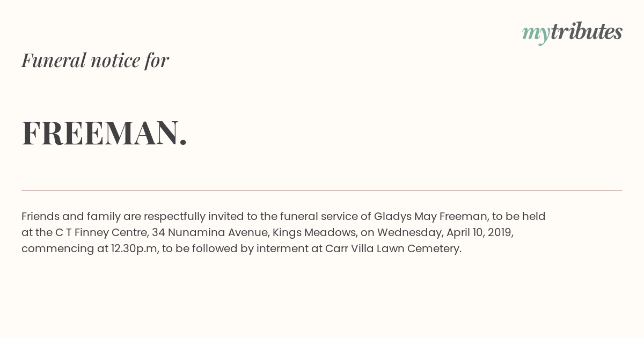Click "Carr Villa Lawn Cemetery" text
The width and height of the screenshot is (644, 338).
(x=392, y=249)
